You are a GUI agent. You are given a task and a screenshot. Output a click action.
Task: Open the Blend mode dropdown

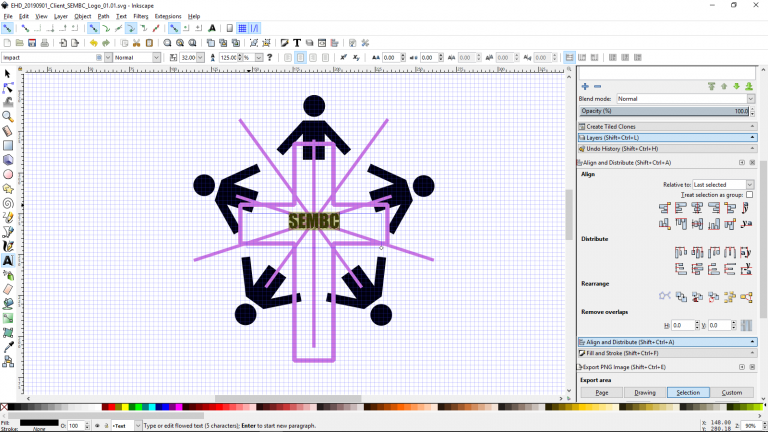coord(685,99)
